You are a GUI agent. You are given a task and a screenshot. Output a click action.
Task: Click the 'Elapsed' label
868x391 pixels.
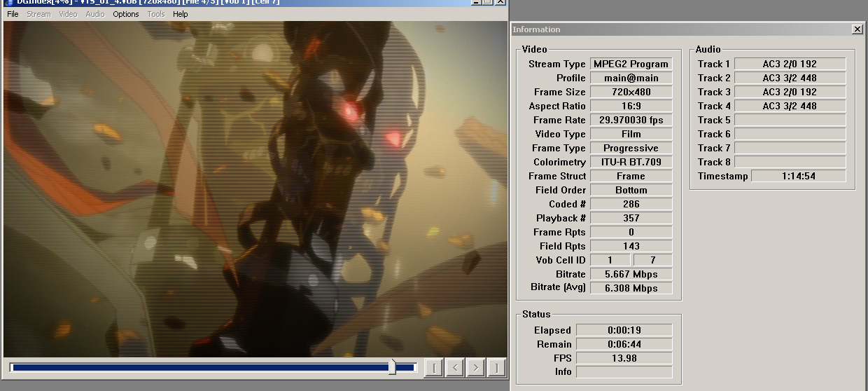[x=552, y=330]
